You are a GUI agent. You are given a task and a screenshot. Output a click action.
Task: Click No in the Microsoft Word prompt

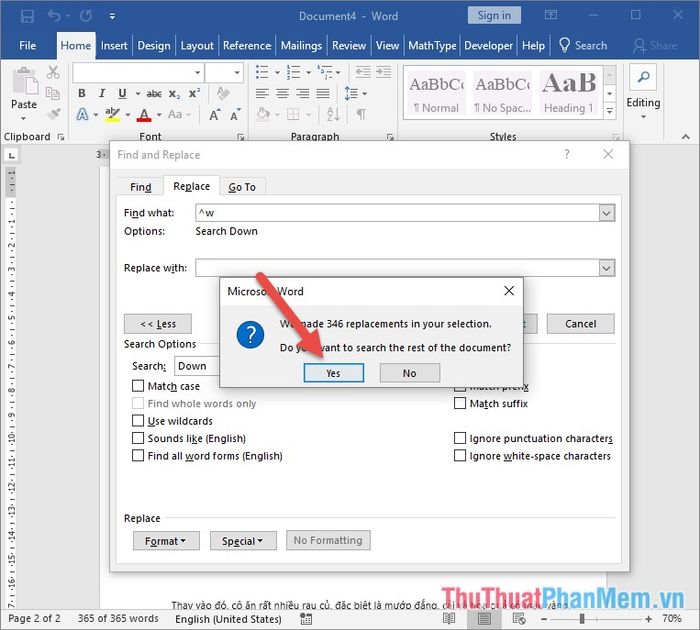409,373
